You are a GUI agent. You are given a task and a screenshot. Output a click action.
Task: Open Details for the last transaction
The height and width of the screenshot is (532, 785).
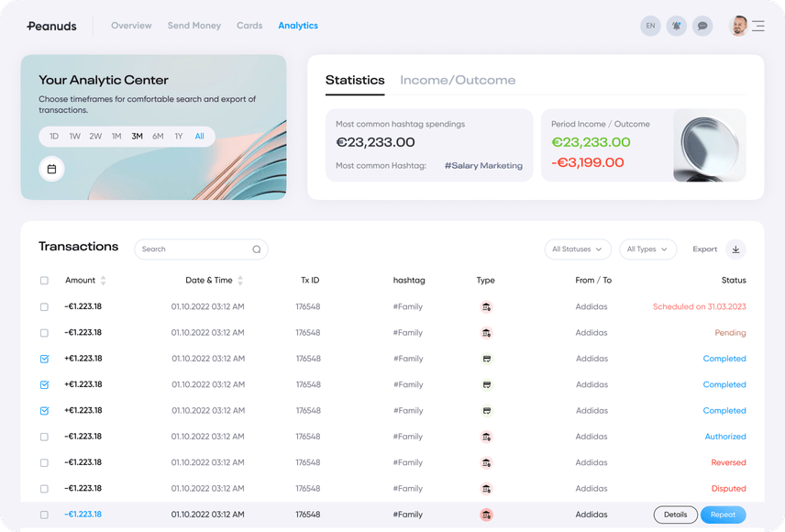(675, 515)
